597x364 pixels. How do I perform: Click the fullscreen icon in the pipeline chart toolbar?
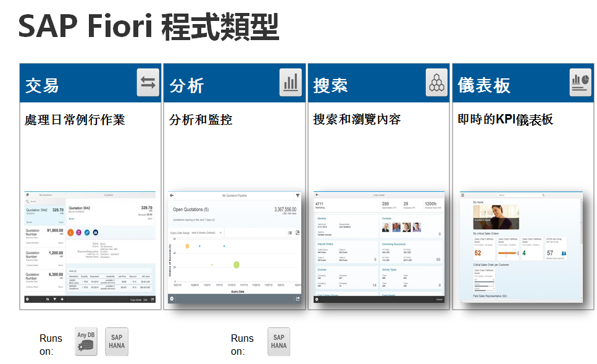pyautogui.click(x=298, y=233)
